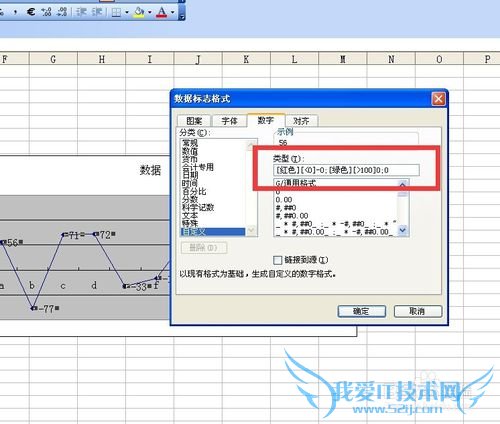The height and width of the screenshot is (424, 500).
Task: Switch to the 字体 tab
Action: tap(229, 121)
